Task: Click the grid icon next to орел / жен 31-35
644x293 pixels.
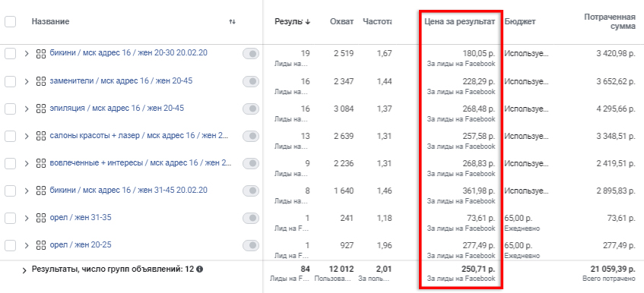Action: click(40, 218)
